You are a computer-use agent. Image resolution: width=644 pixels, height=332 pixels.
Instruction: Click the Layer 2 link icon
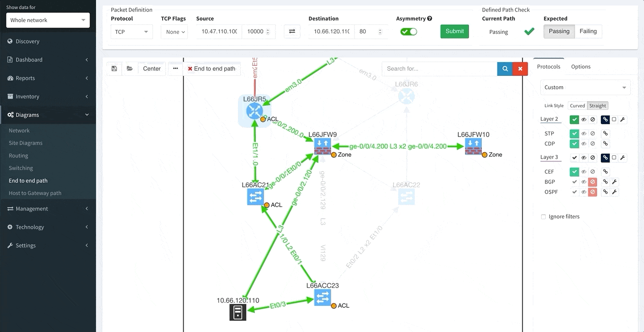(x=605, y=120)
